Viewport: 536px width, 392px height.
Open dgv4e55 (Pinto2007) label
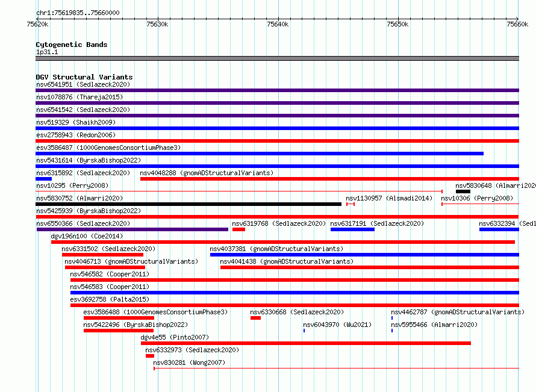point(175,337)
